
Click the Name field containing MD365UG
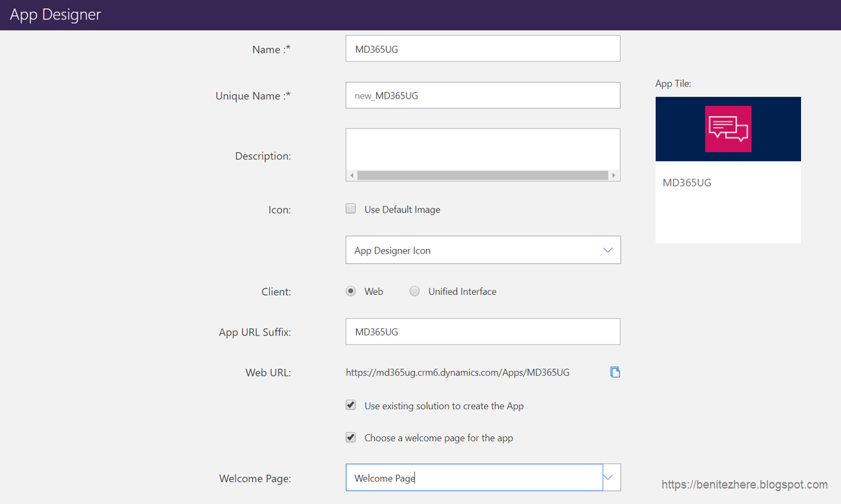[x=483, y=48]
